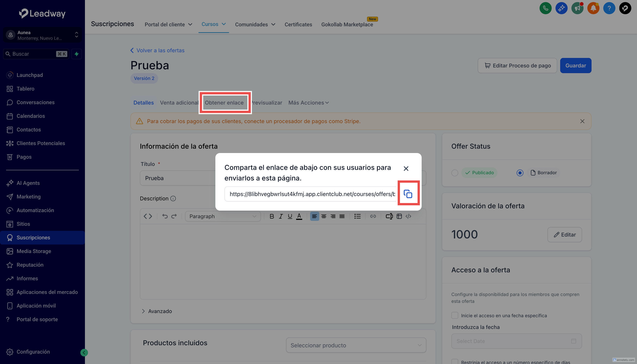Click the insert link icon in editor

(373, 216)
